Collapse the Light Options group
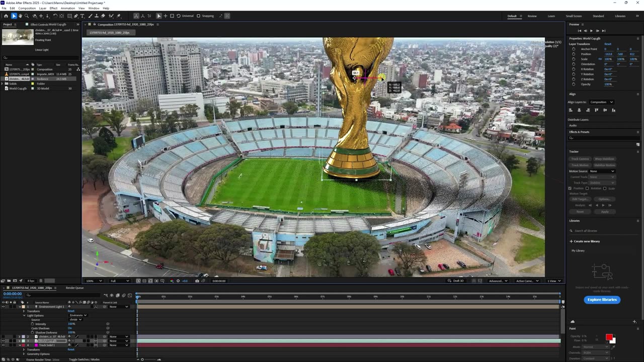644x362 pixels. click(24, 316)
